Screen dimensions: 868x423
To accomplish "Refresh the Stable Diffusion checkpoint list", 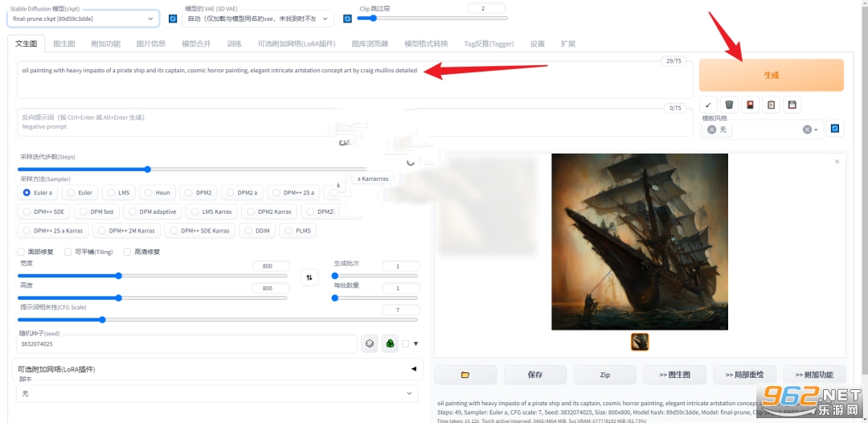I will [x=173, y=18].
